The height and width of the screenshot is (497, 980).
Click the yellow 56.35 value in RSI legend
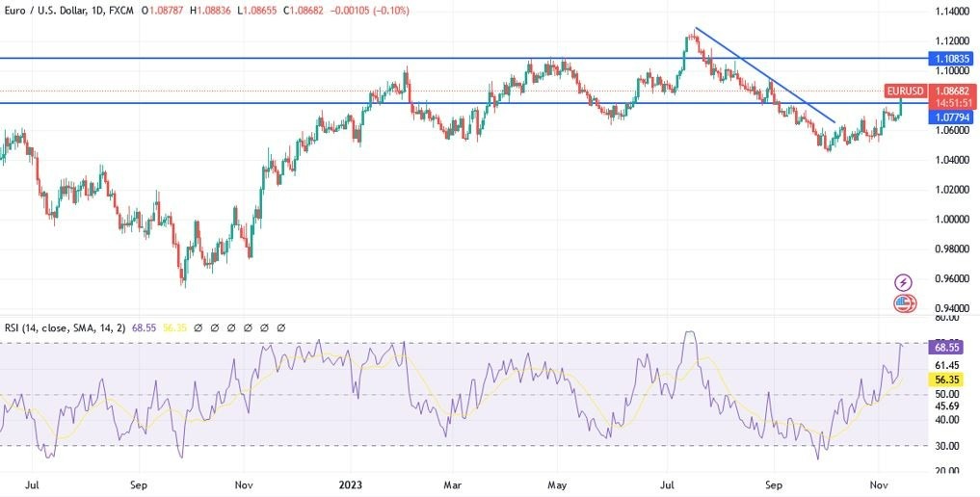174,327
